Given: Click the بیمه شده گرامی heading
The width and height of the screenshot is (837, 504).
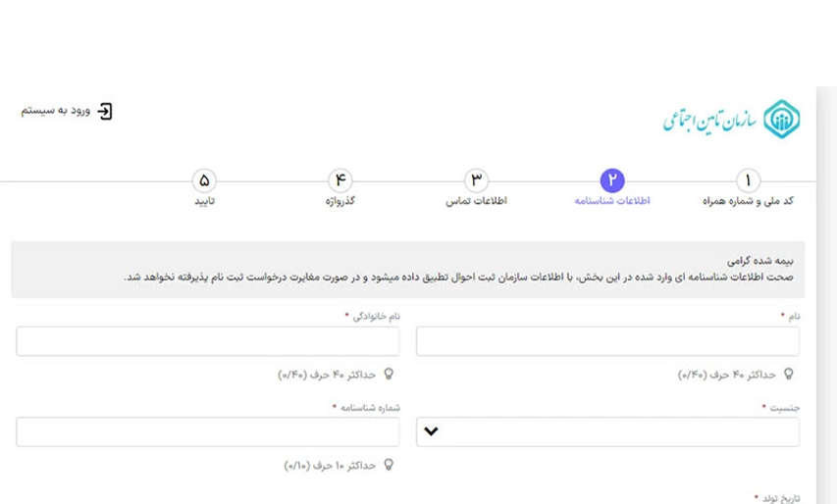Looking at the screenshot, I should (760, 261).
